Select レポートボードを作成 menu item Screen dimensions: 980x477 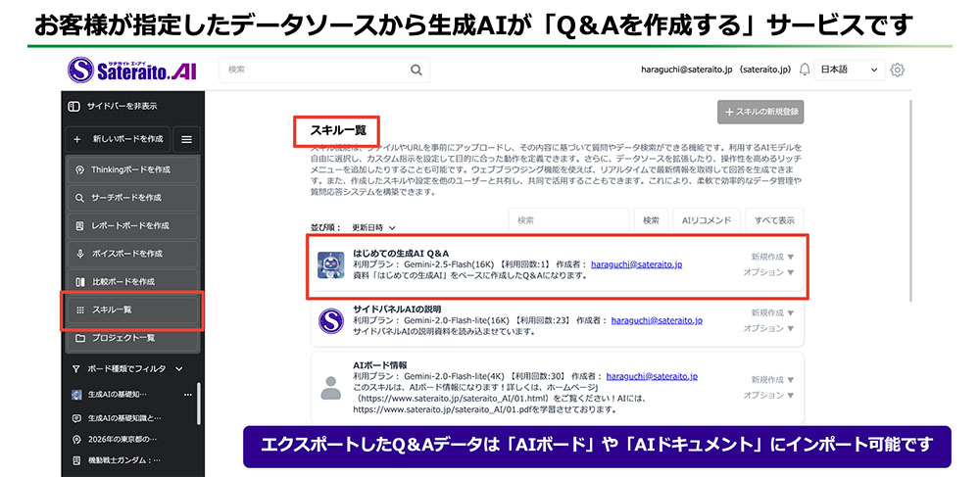132,226
